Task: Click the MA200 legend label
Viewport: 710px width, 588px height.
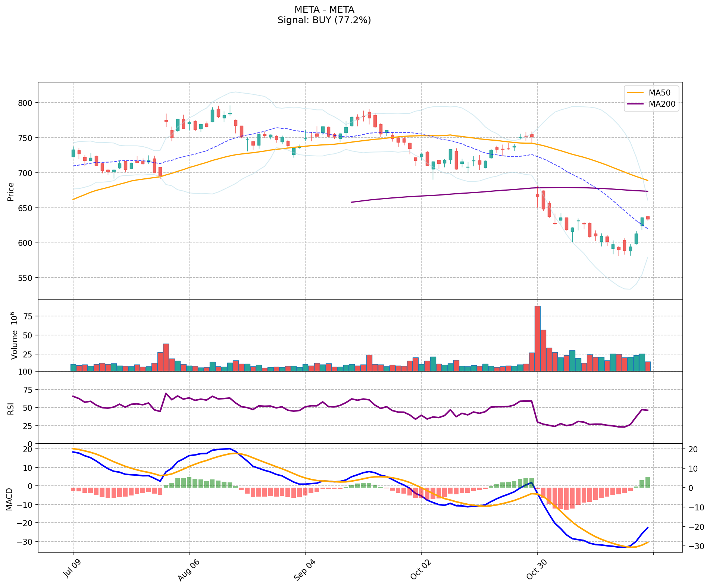Action: (x=662, y=104)
